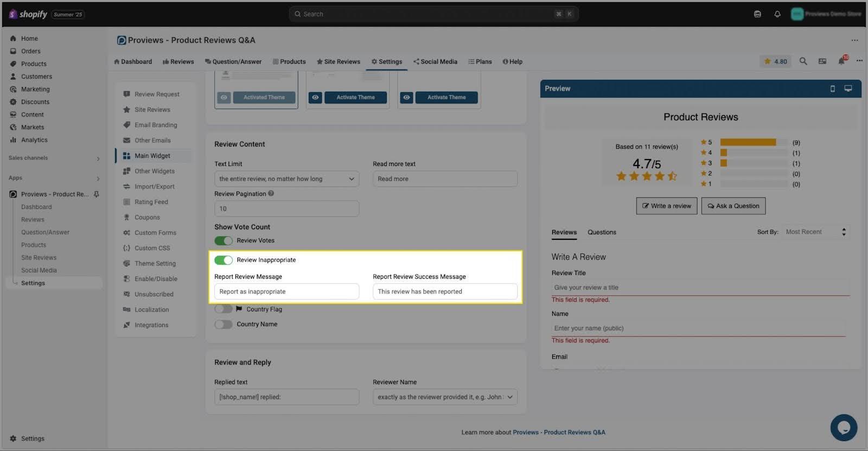Click the Report Review Message field
Image resolution: width=868 pixels, height=451 pixels.
point(286,292)
